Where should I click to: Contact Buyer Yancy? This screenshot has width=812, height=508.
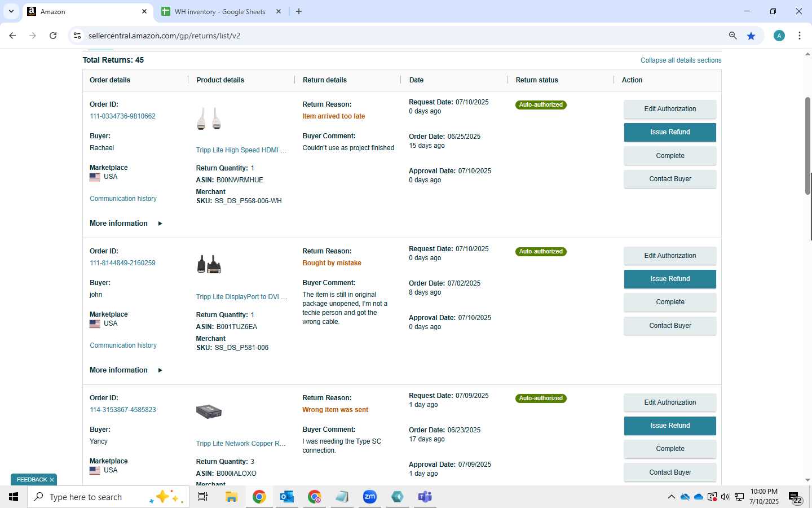pos(670,472)
